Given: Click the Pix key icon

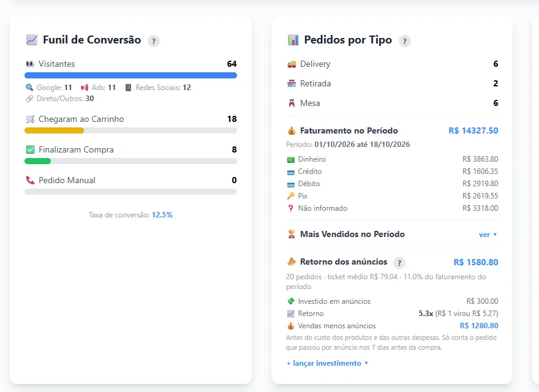Looking at the screenshot, I should (291, 196).
